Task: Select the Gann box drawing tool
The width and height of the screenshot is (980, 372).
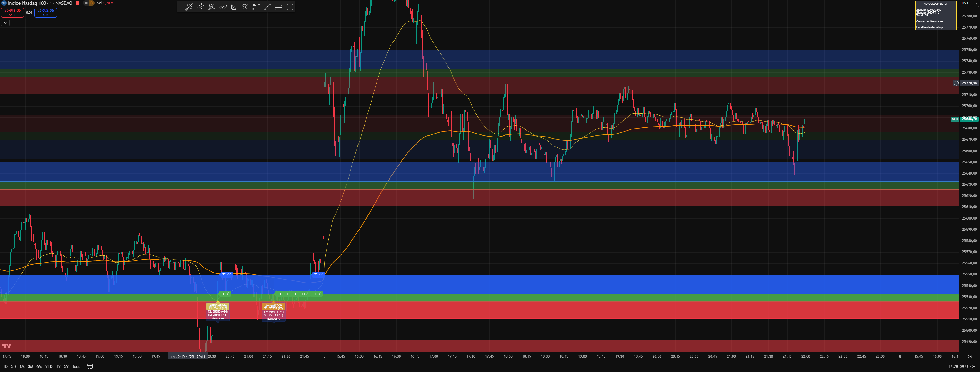Action: [189, 7]
